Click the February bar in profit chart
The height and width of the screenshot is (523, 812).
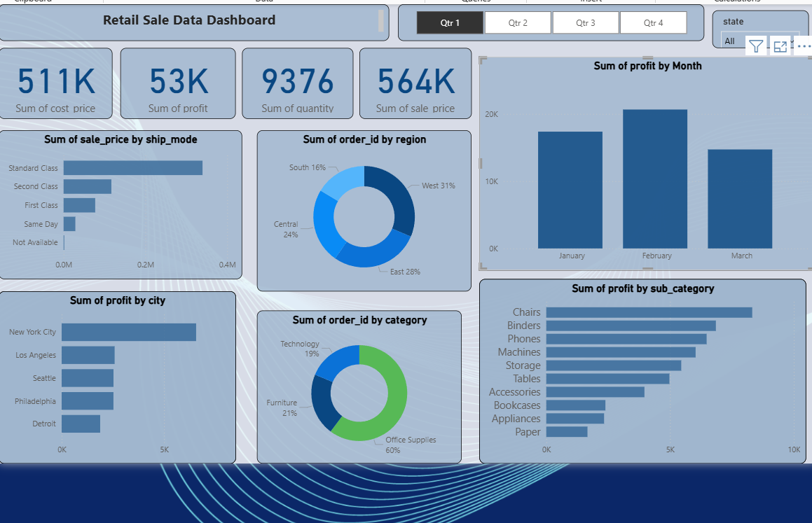tap(655, 179)
